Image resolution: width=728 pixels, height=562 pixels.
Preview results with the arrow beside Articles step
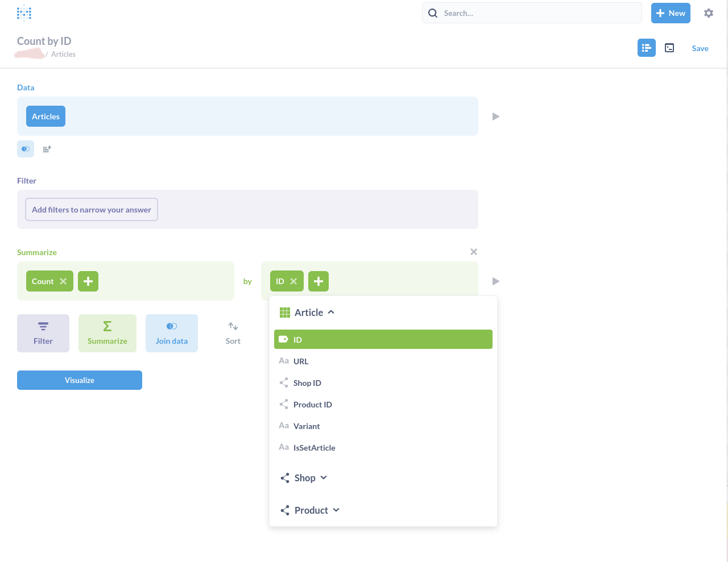click(495, 116)
